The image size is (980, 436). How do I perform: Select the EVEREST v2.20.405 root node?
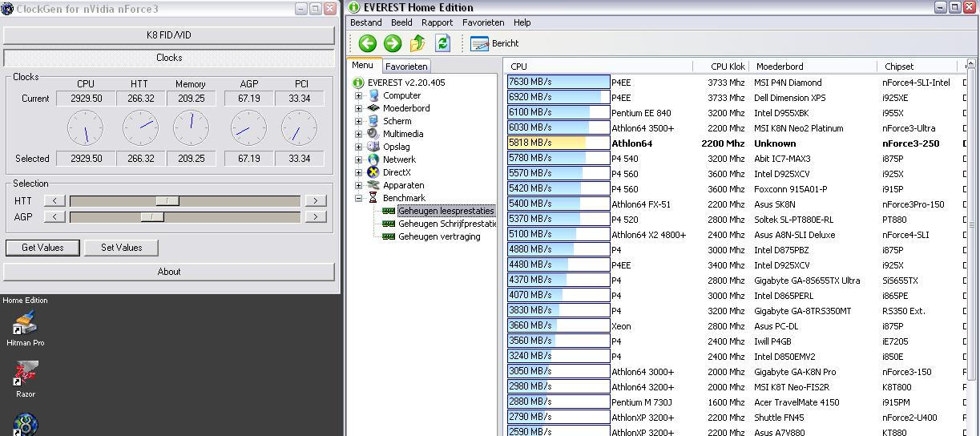(405, 83)
